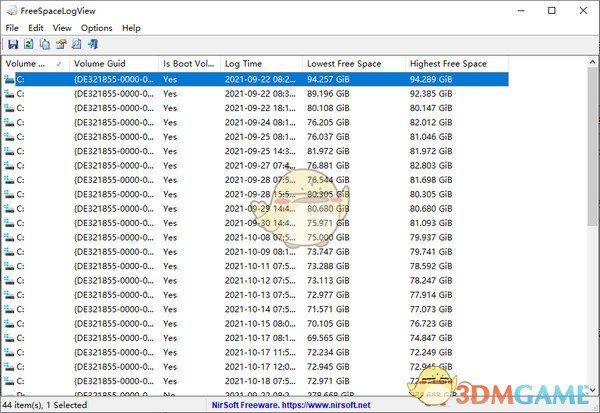Select the 81.698 GiB cell

tap(431, 180)
